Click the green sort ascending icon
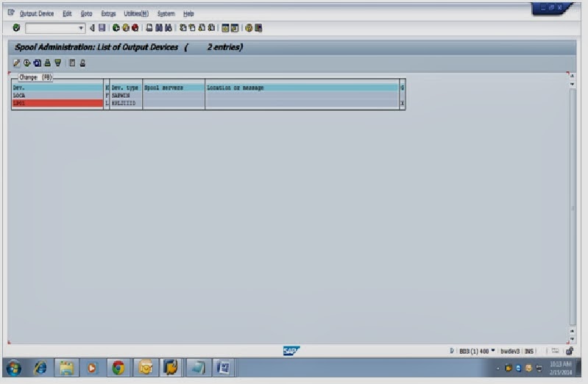588x384 pixels. pos(47,63)
